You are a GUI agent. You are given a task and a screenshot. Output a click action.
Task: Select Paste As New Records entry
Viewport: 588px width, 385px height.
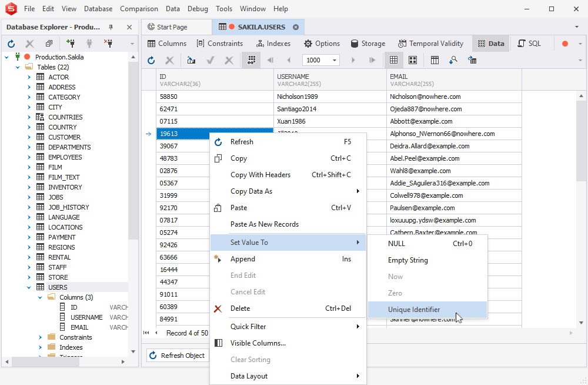pyautogui.click(x=288, y=225)
